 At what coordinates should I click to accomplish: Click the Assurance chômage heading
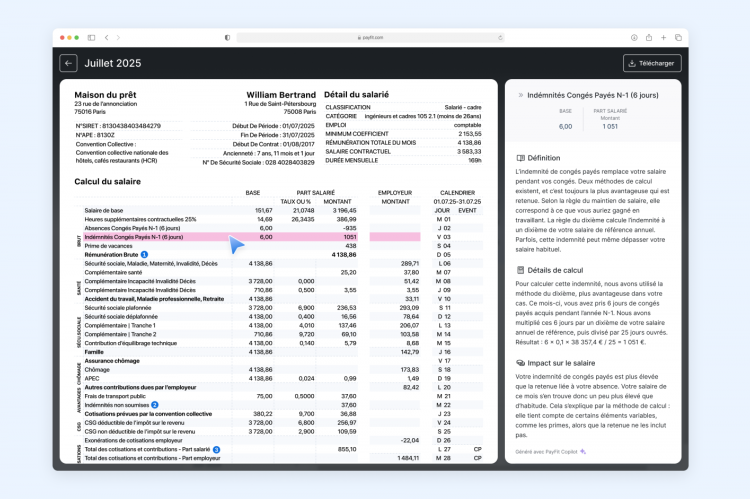tap(112, 361)
